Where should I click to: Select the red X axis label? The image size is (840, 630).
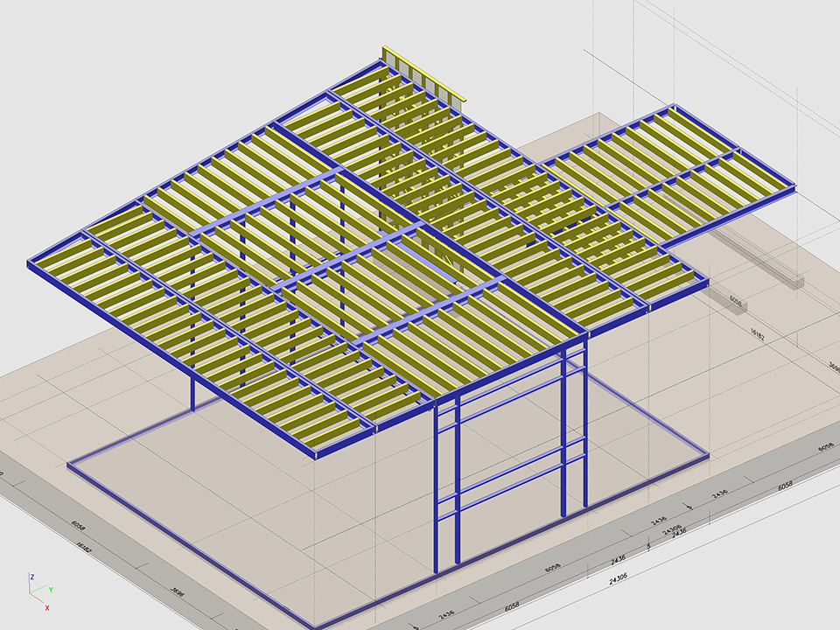[x=46, y=607]
